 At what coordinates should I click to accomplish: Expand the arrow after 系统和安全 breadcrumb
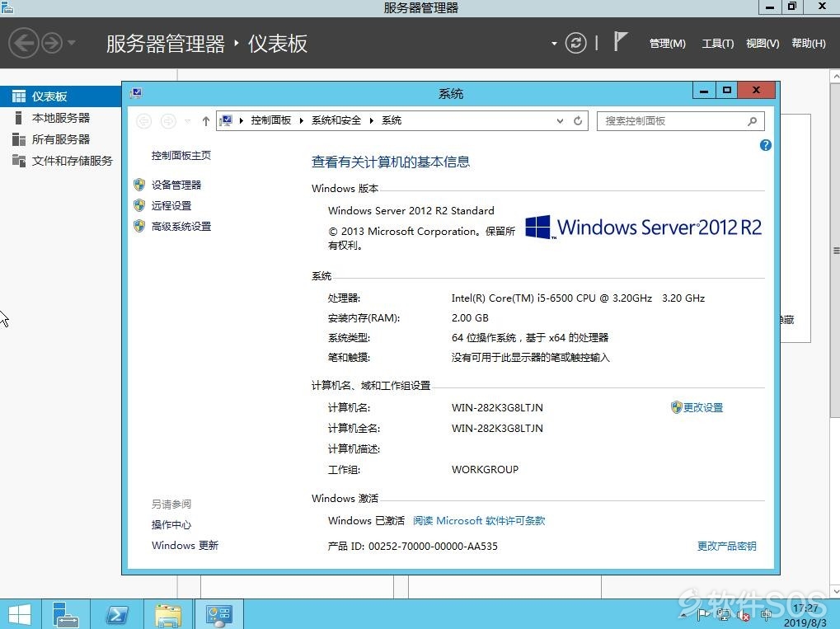[371, 120]
